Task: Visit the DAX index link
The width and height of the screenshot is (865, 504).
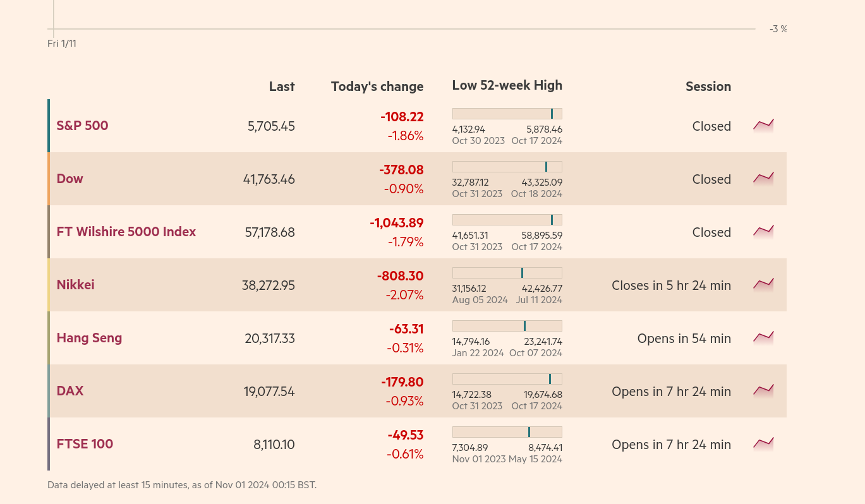Action: (x=70, y=391)
